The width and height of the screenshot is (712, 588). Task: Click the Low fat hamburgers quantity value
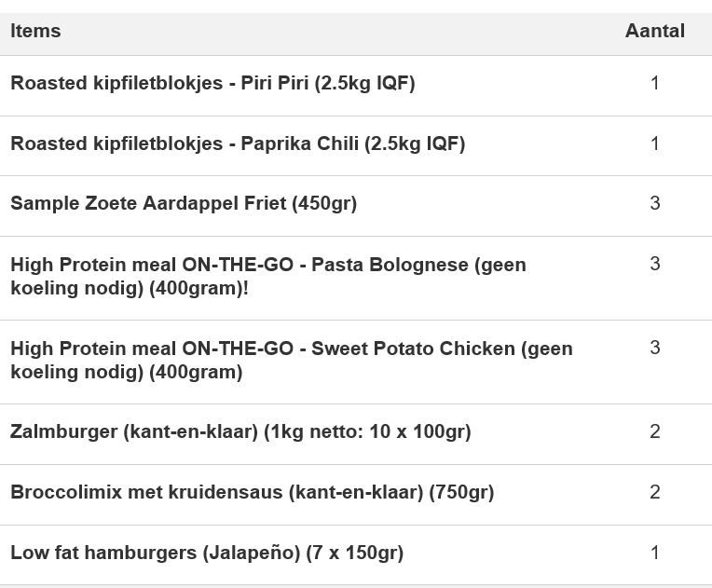tap(654, 553)
